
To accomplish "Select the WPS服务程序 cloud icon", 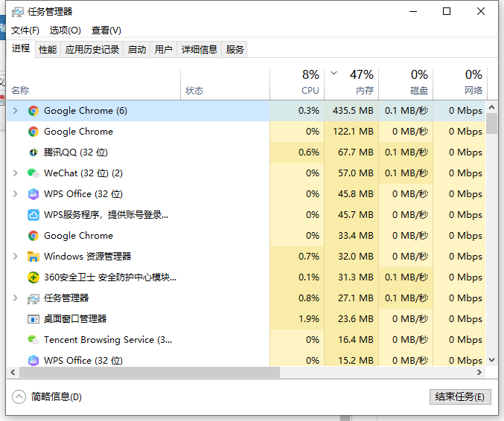I will (33, 215).
